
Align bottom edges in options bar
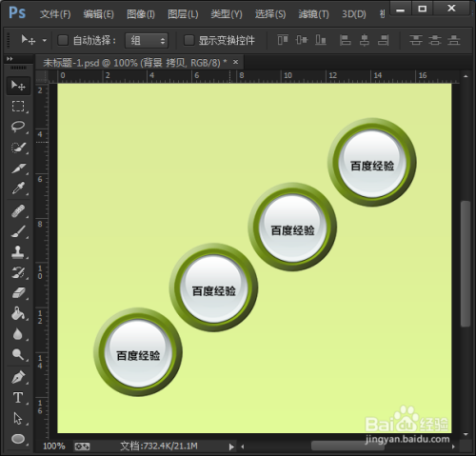(321, 40)
